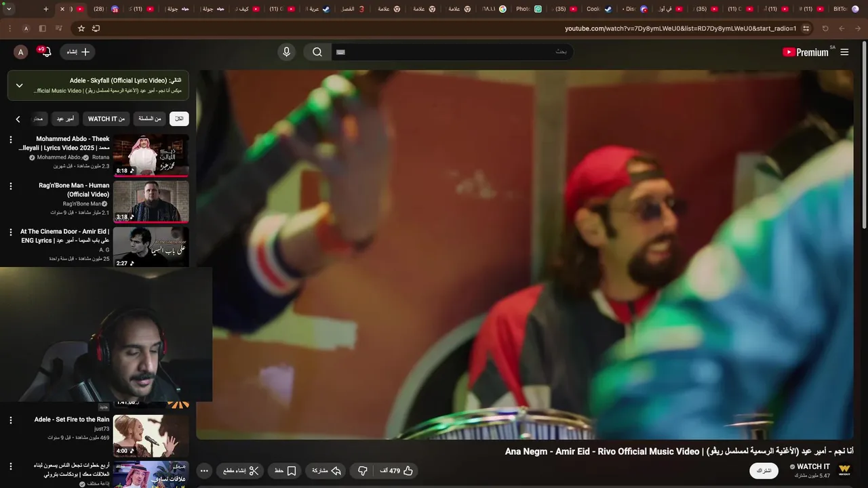The width and height of the screenshot is (868, 488).
Task: Open options for أربع خطوات podcast video
Action: [10, 466]
